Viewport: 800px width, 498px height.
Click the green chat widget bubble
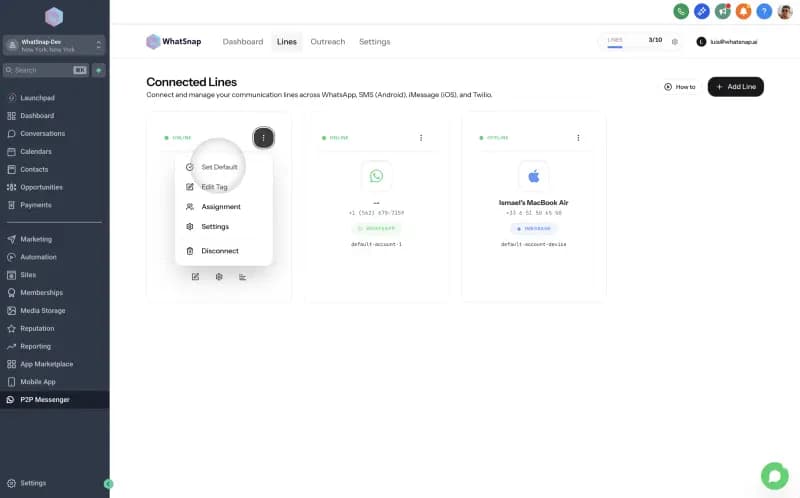774,476
